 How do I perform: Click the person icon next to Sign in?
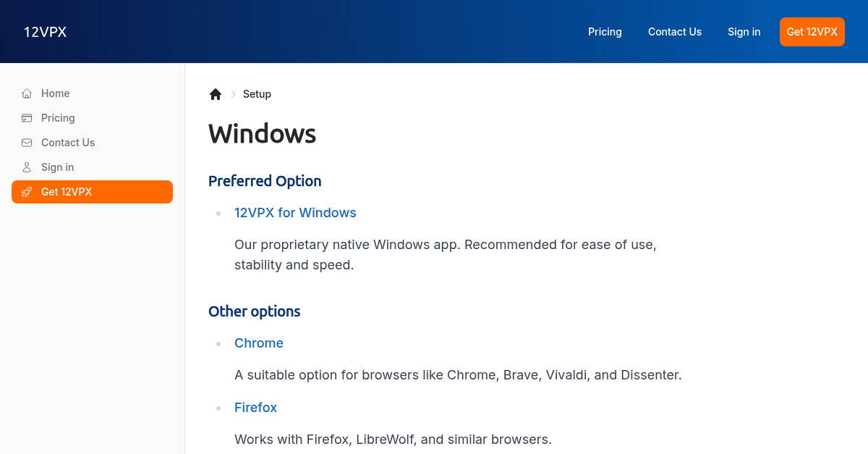coord(26,167)
